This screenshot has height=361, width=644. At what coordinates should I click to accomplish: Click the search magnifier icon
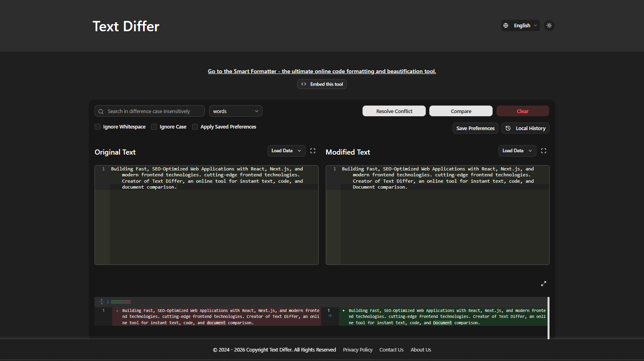pyautogui.click(x=101, y=112)
